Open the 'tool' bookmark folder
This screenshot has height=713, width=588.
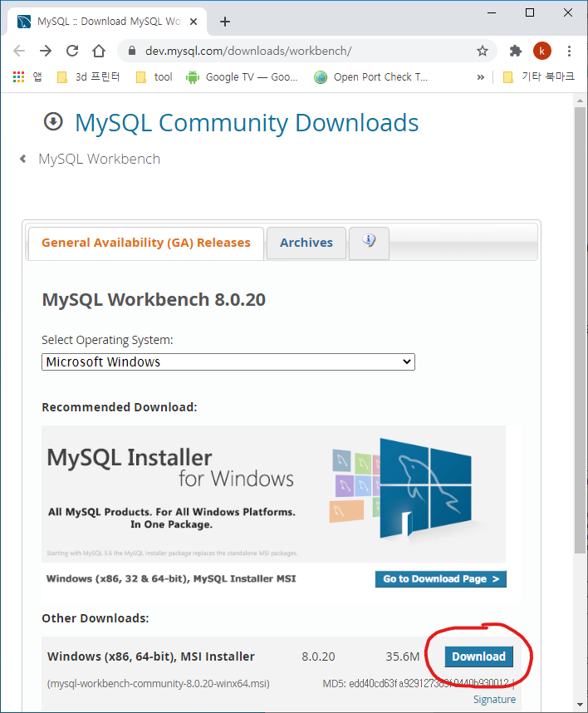[x=154, y=76]
